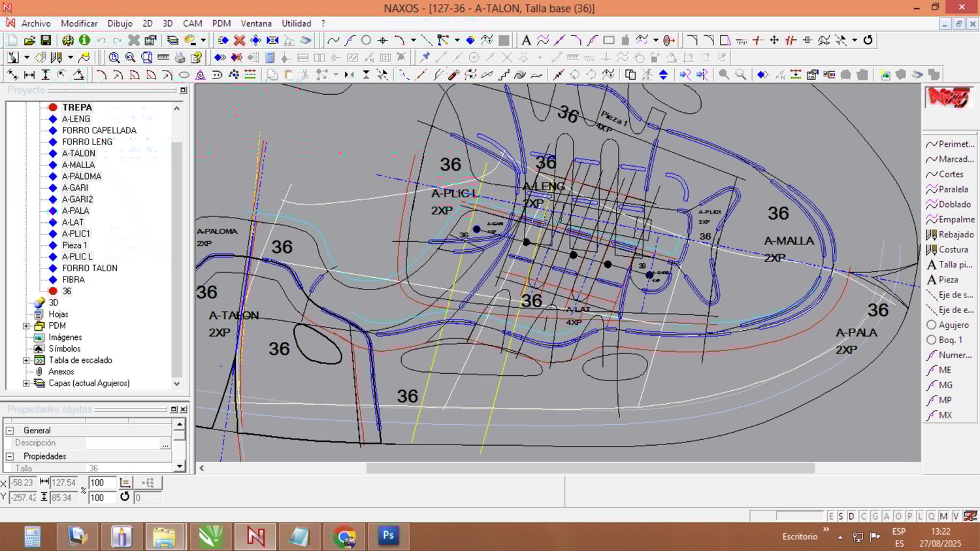Expand the PDM tree node
The height and width of the screenshot is (551, 980).
pyautogui.click(x=26, y=326)
